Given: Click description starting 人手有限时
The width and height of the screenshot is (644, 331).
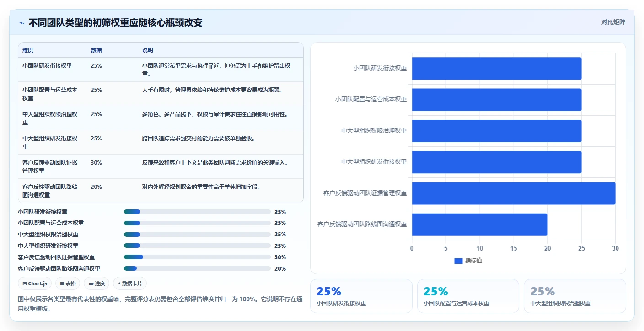Looking at the screenshot, I should 212,90.
